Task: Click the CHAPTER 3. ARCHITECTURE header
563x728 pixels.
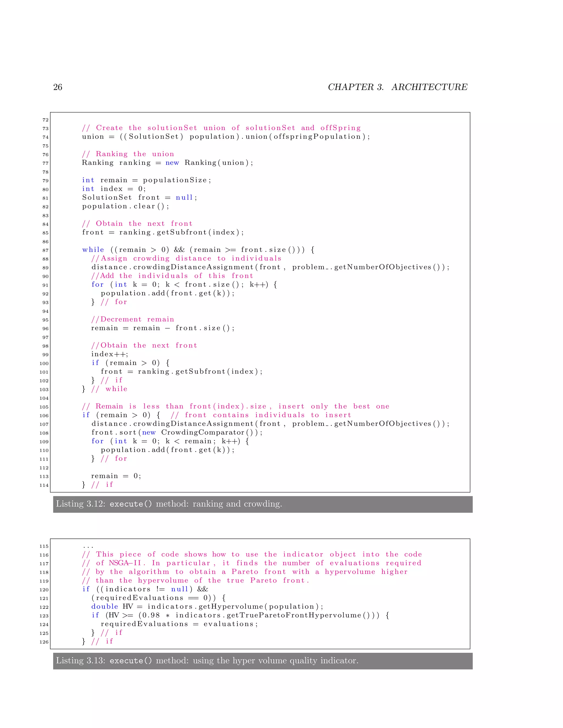Action: [397, 87]
